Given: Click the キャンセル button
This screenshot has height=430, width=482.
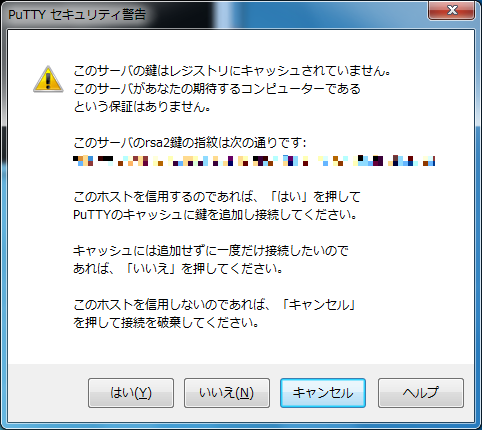Looking at the screenshot, I should pyautogui.click(x=323, y=393).
